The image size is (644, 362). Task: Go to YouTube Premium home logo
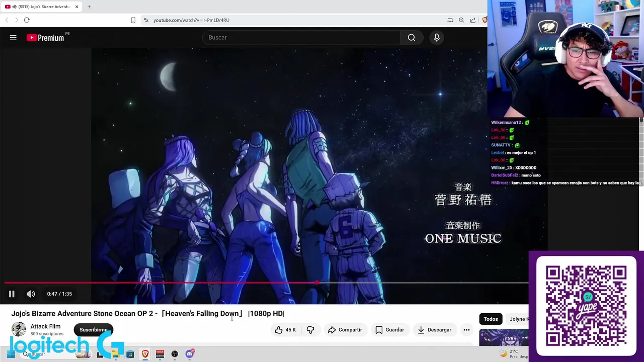(x=46, y=38)
